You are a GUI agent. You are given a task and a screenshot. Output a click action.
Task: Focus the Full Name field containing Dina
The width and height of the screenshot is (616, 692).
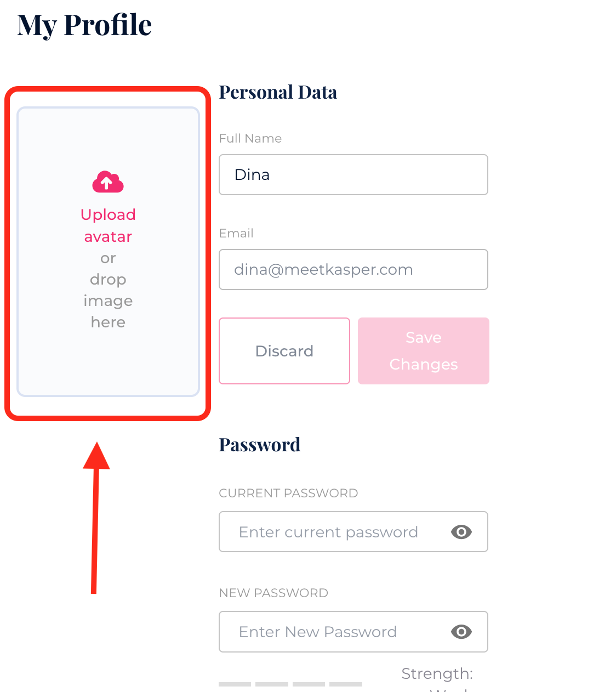(x=353, y=174)
